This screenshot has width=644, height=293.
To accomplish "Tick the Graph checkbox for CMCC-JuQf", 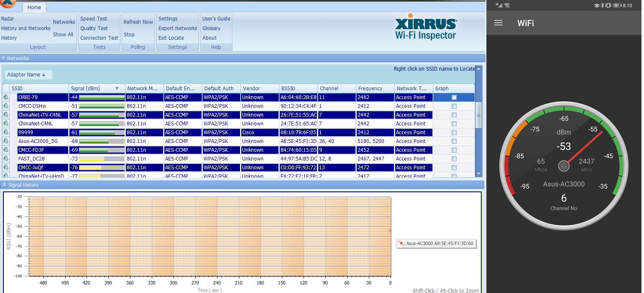I will pyautogui.click(x=454, y=168).
